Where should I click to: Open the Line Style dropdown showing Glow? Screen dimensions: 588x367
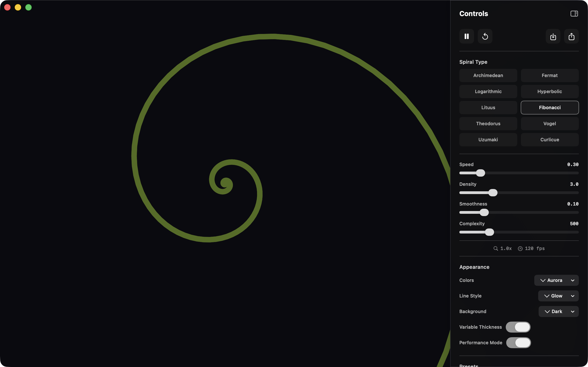pos(558,296)
